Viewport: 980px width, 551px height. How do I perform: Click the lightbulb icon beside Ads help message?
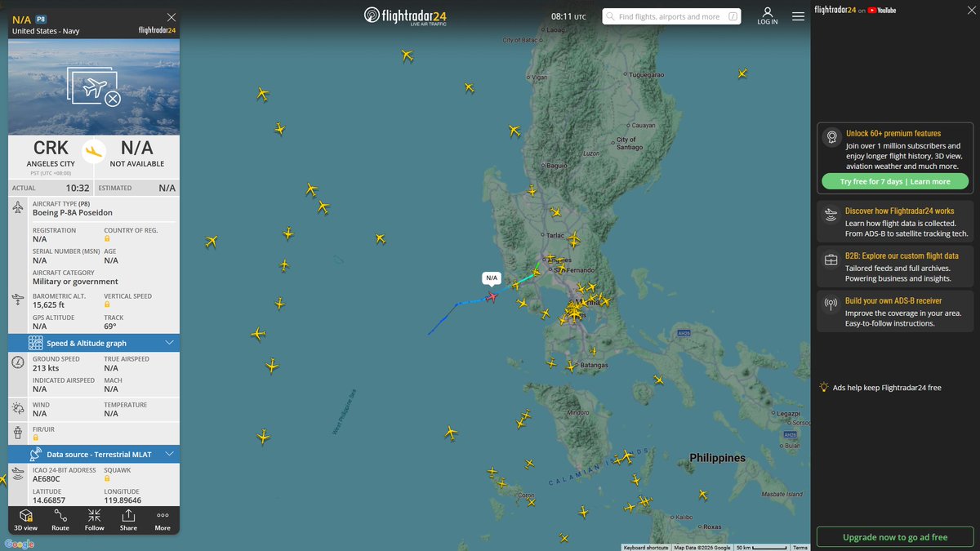click(x=825, y=387)
